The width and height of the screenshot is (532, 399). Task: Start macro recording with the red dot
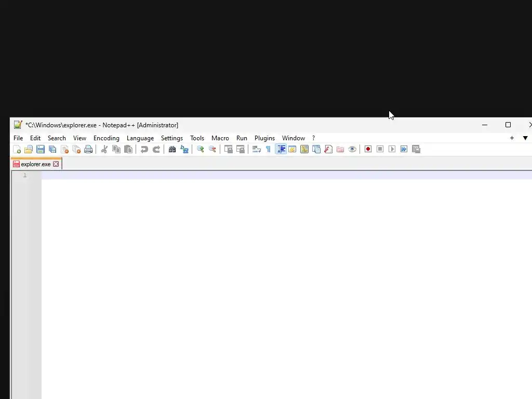tap(368, 149)
